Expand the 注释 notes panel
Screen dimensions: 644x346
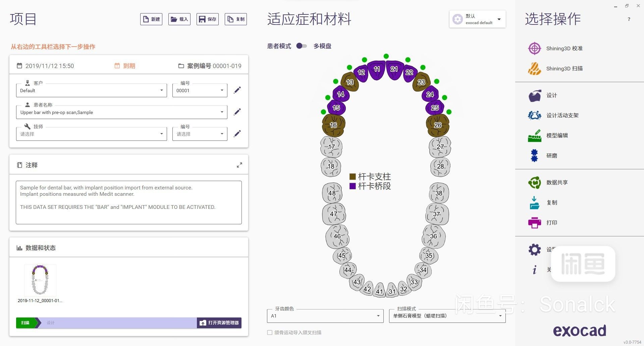tap(239, 165)
